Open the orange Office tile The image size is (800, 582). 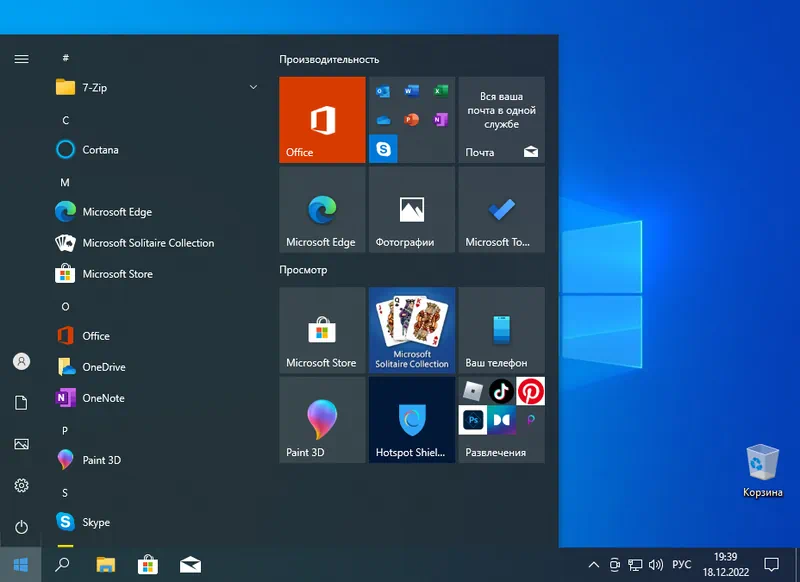click(x=322, y=120)
